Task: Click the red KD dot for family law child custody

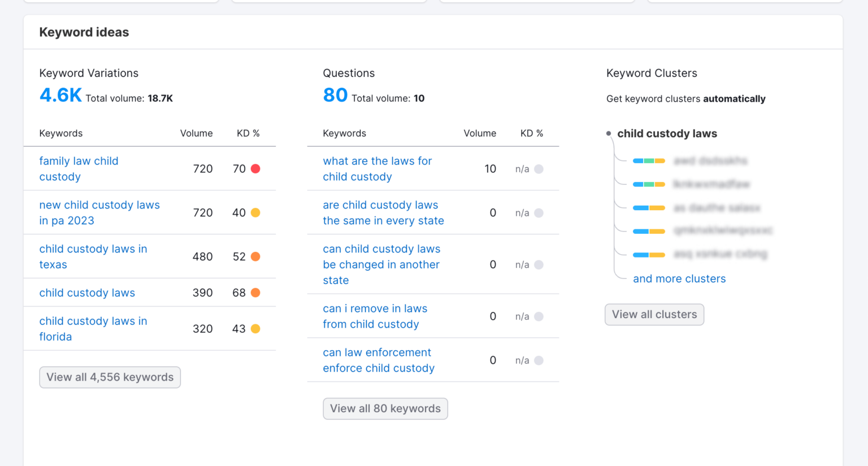Action: 255,169
